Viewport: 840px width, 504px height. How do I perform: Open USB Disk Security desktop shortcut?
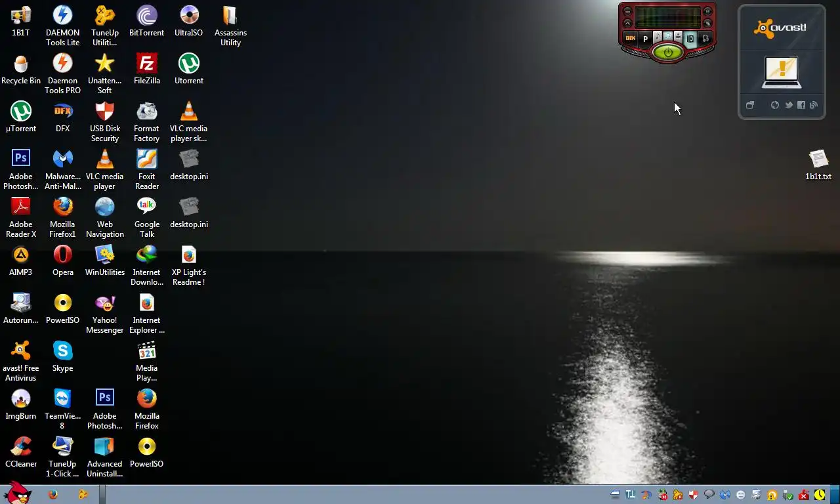click(105, 121)
